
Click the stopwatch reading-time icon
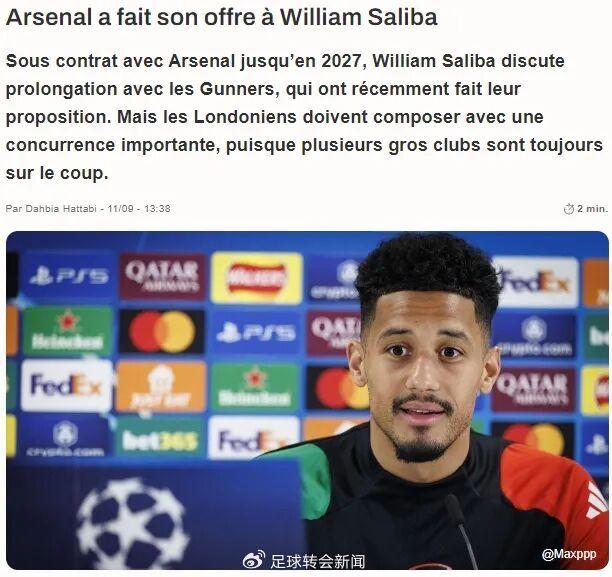point(569,209)
